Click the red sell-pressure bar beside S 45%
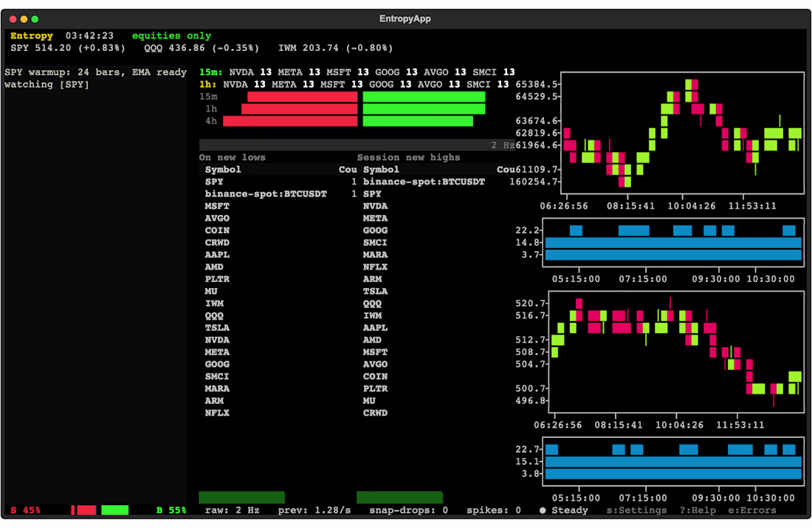812x528 pixels. tap(84, 510)
